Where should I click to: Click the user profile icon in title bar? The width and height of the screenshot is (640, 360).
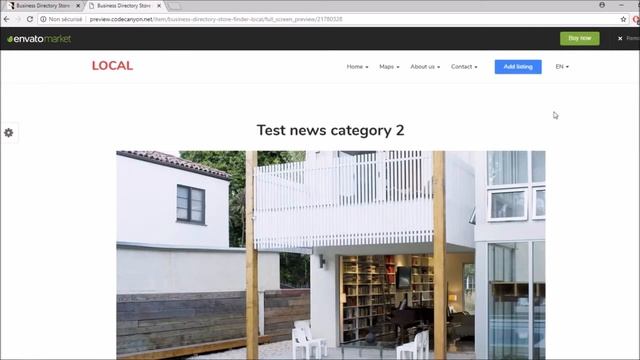click(x=602, y=5)
